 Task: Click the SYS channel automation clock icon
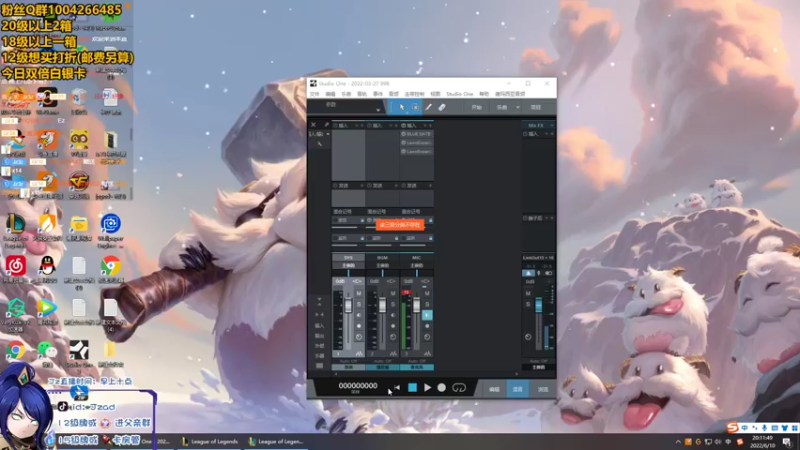(359, 337)
